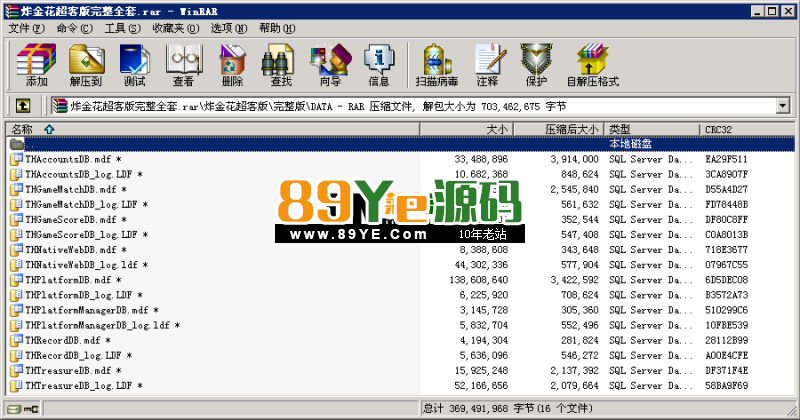Screen dimensions: 800x420
Task: Click the 删除 (Delete) toolbar icon
Action: point(232,64)
